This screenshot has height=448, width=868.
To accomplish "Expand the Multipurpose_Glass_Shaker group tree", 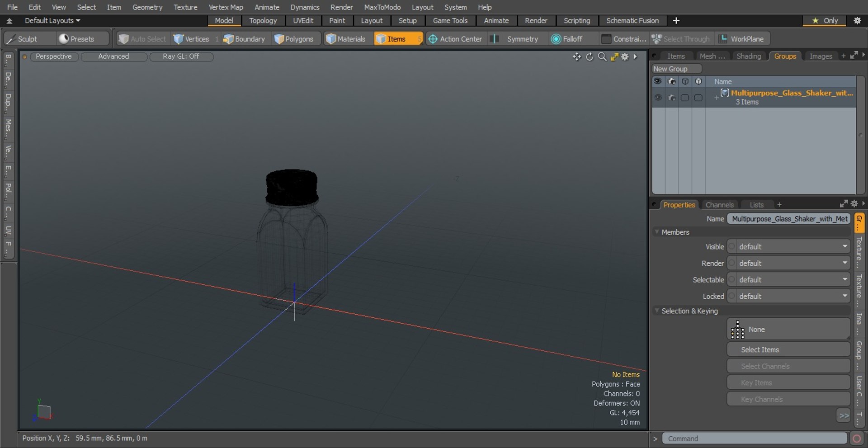I will 716,98.
